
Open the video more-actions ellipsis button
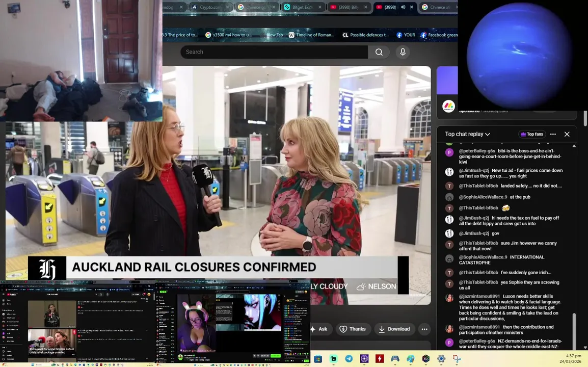click(424, 329)
